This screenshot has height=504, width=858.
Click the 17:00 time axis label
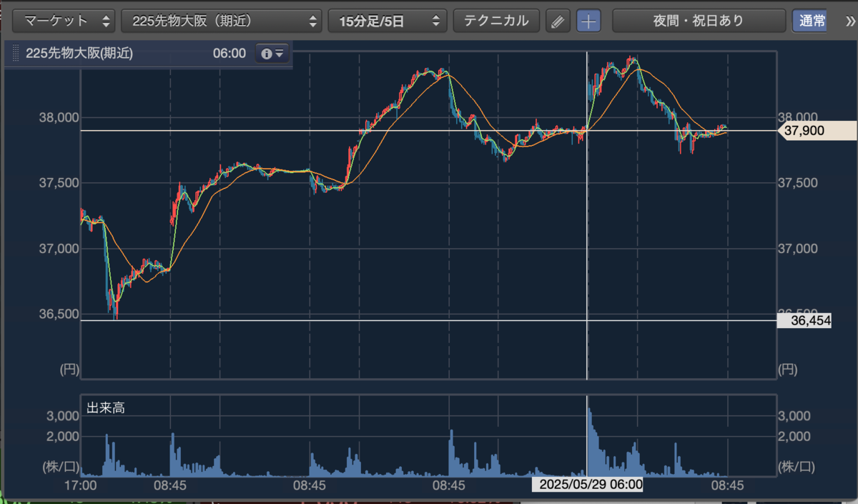tap(80, 485)
